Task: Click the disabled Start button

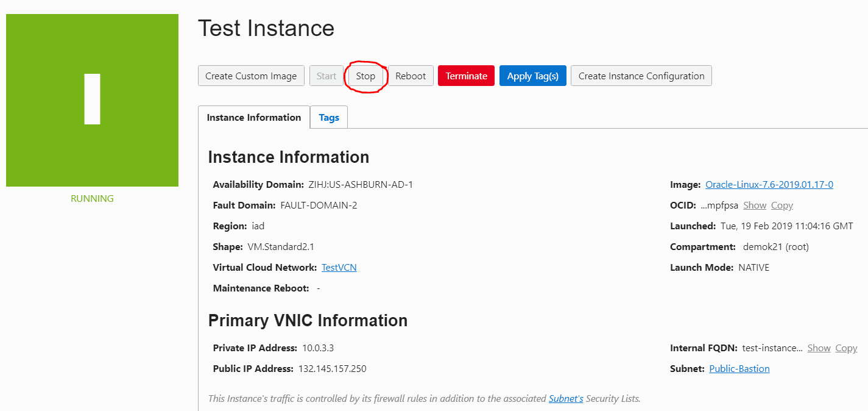Action: pos(326,76)
